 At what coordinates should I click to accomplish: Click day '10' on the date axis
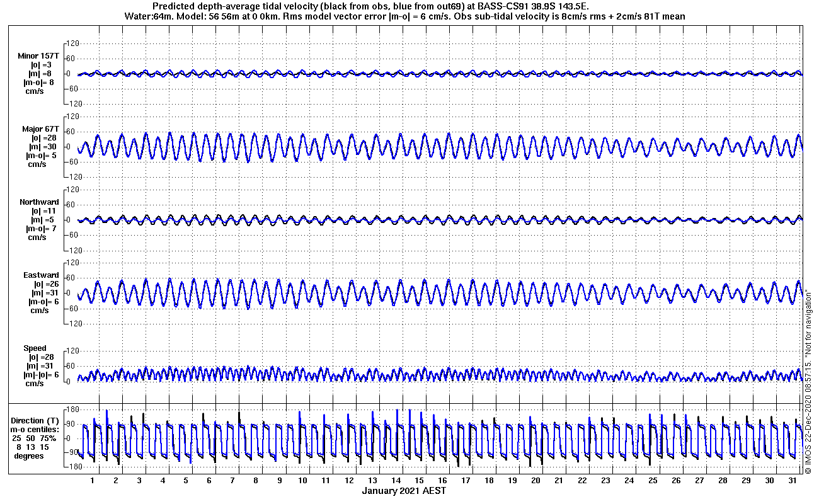(302, 480)
